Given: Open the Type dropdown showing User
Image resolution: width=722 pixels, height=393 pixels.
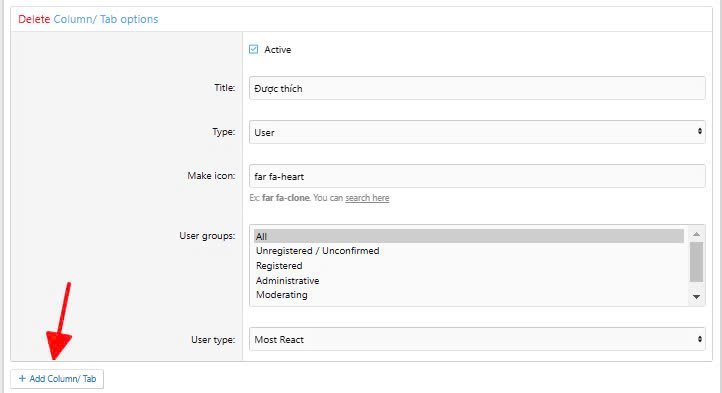Looking at the screenshot, I should (x=477, y=132).
